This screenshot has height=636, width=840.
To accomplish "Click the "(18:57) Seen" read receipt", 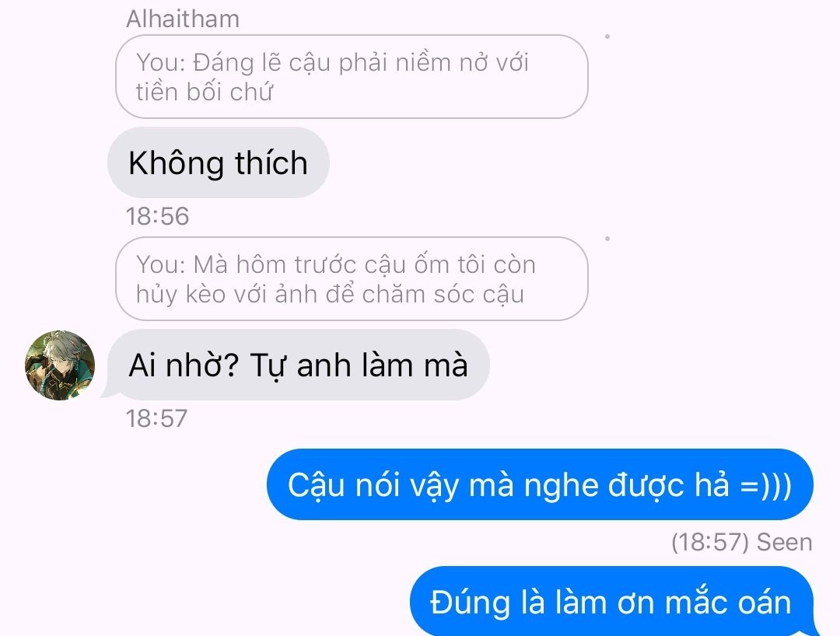I will pyautogui.click(x=742, y=543).
